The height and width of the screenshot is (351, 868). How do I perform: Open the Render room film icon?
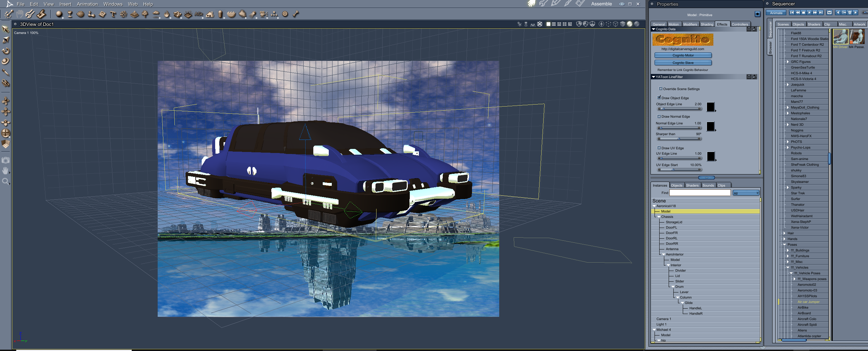580,4
